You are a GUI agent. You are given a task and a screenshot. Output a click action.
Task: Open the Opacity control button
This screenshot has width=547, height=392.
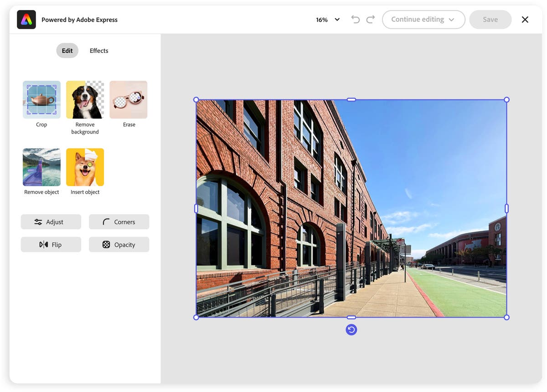pyautogui.click(x=119, y=245)
